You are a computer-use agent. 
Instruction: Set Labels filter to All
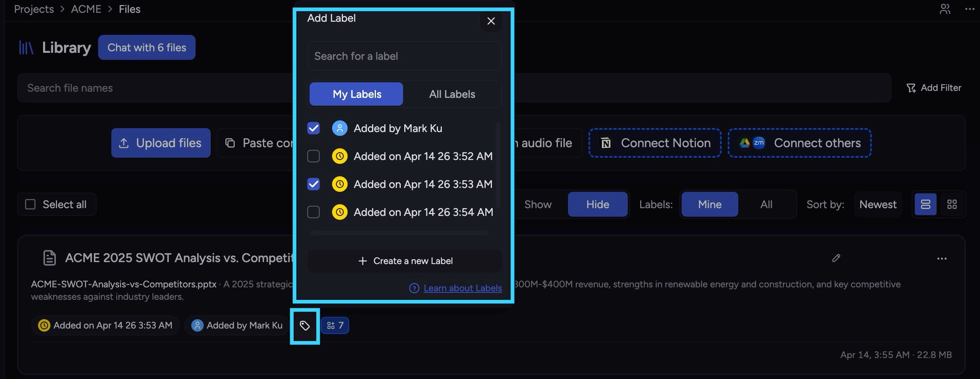(766, 204)
